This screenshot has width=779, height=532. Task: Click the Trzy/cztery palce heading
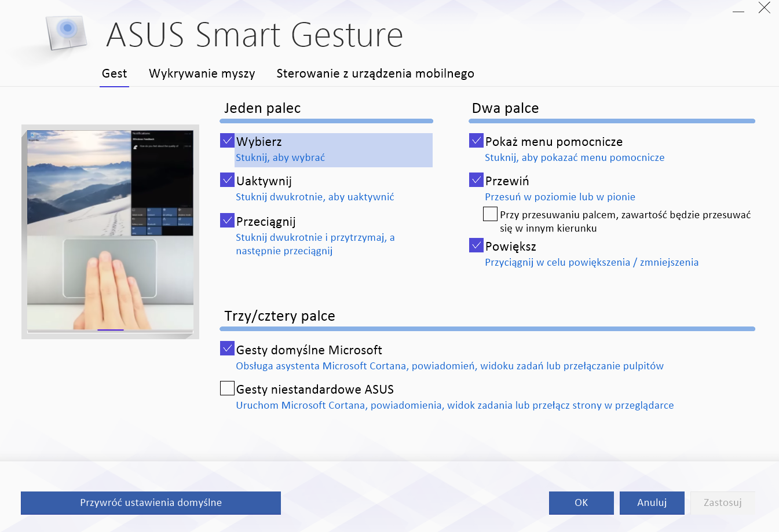[x=280, y=316]
